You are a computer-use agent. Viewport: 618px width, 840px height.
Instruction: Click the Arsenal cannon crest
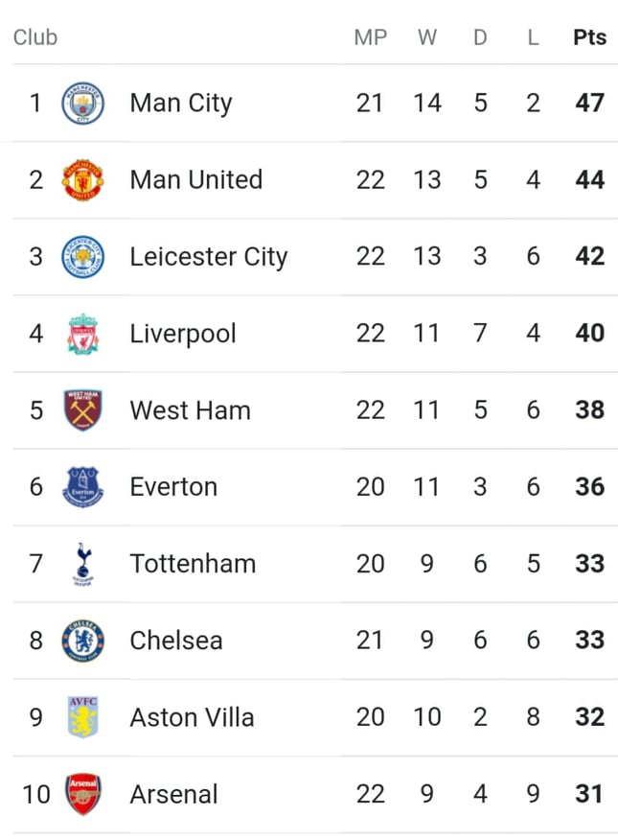[83, 794]
